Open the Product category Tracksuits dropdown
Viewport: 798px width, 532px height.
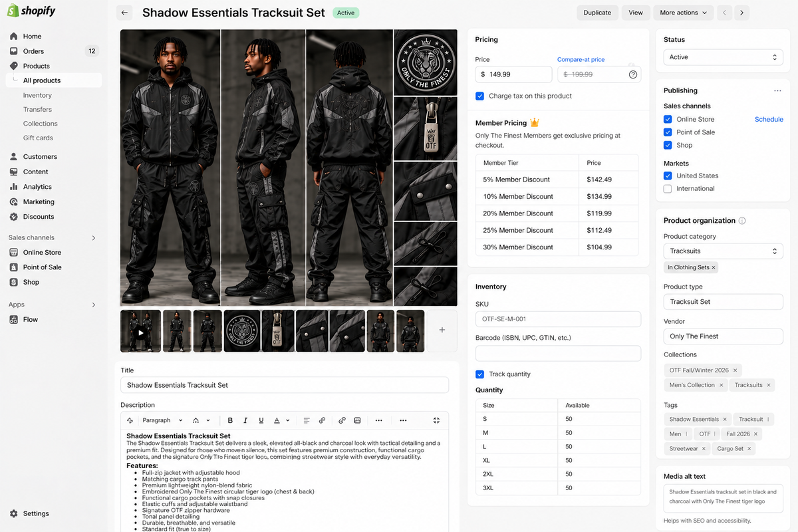(x=724, y=251)
